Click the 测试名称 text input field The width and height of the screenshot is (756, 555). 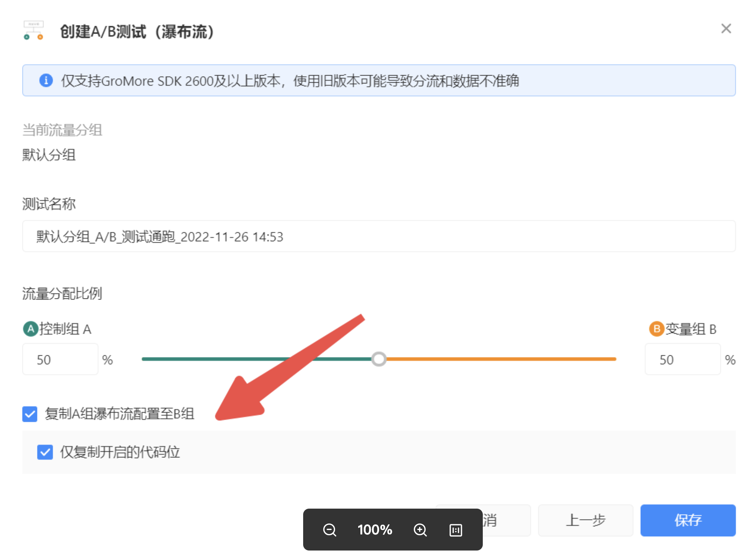(379, 236)
